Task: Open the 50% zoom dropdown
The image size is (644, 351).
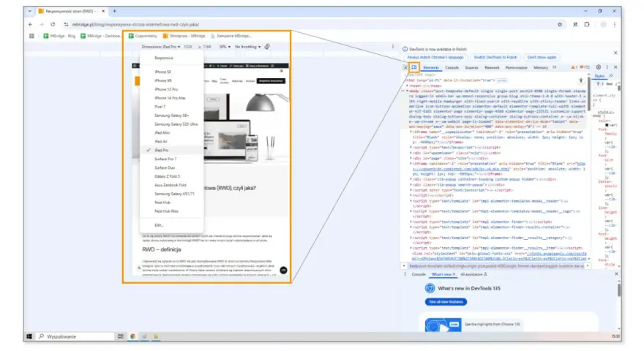Action: pos(225,47)
